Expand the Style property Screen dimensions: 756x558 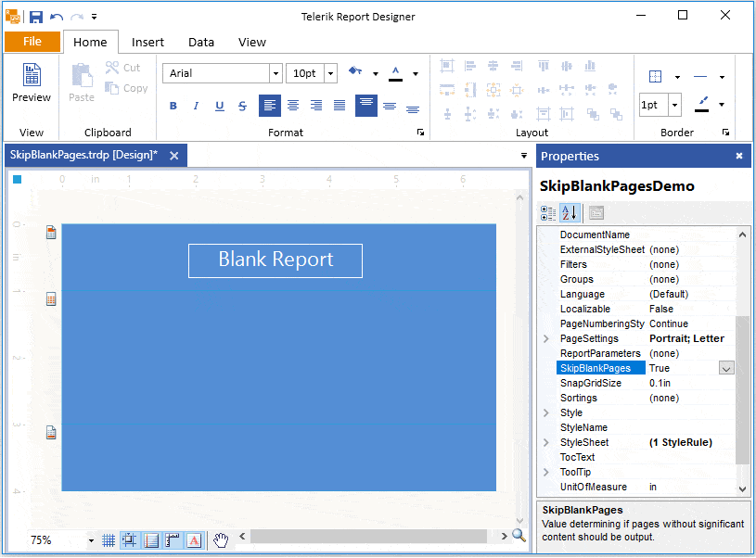pos(546,413)
